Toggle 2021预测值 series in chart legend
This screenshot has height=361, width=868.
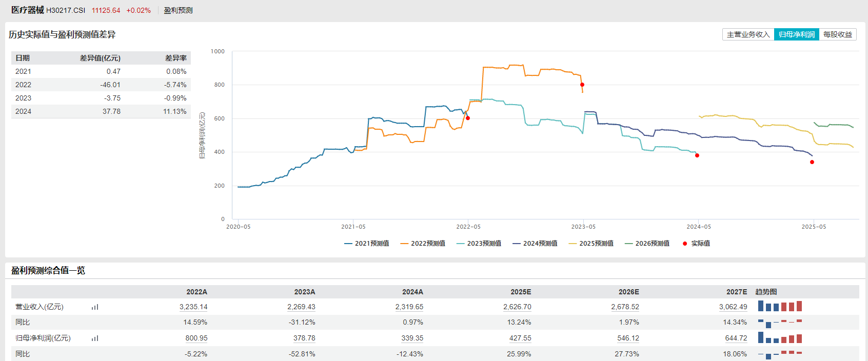click(367, 244)
